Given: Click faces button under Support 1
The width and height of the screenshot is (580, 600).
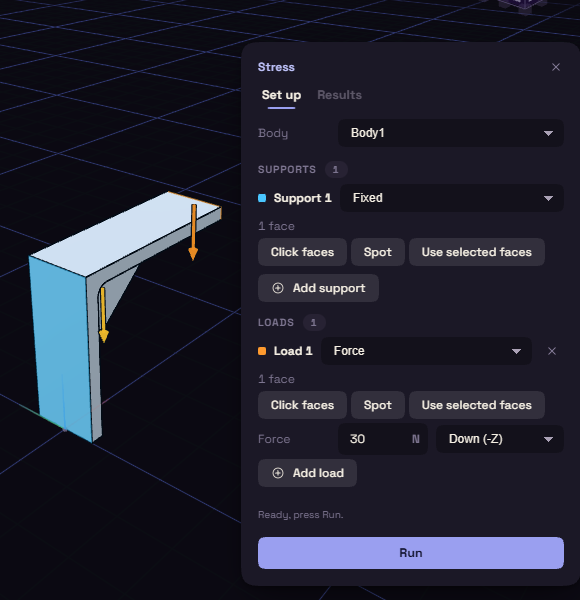Looking at the screenshot, I should 302,252.
